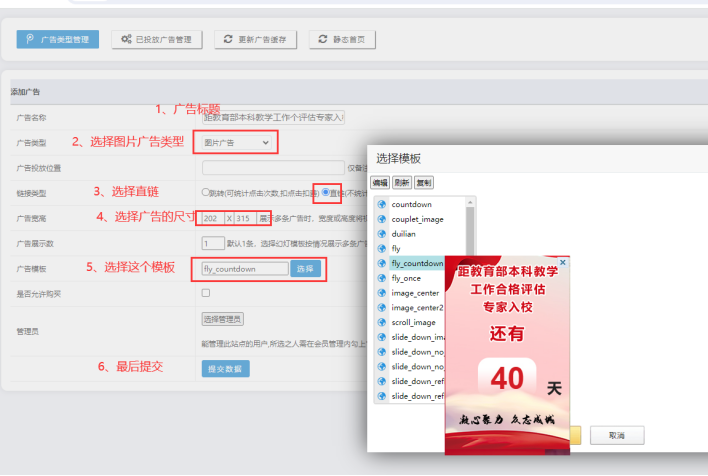This screenshot has height=476, width=708.
Task: Select the couplet_image template icon
Action: coord(381,219)
